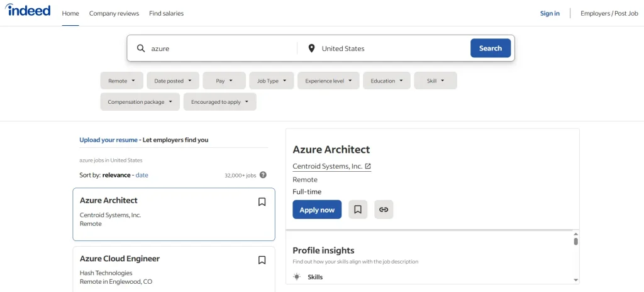Open Employers / Post Job
The image size is (644, 292).
click(x=609, y=13)
